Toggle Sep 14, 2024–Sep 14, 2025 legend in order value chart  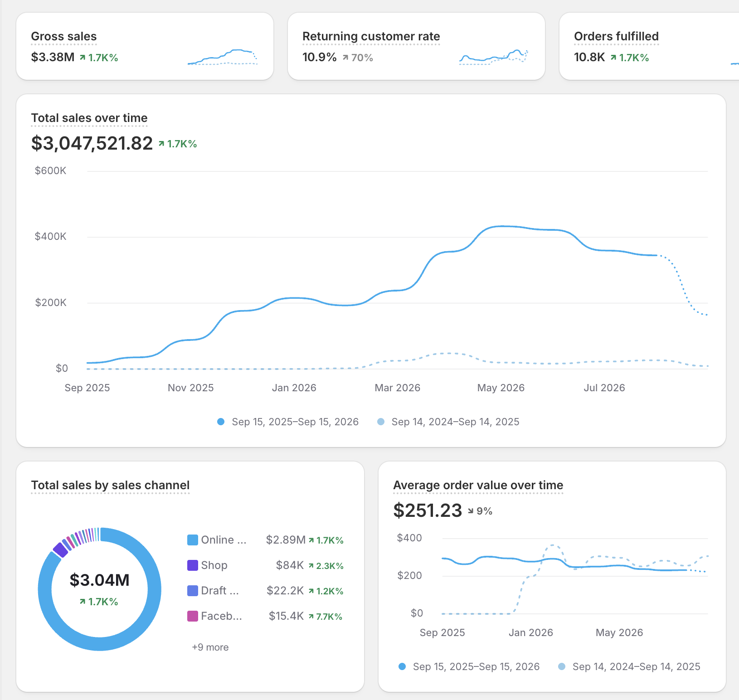click(x=629, y=666)
